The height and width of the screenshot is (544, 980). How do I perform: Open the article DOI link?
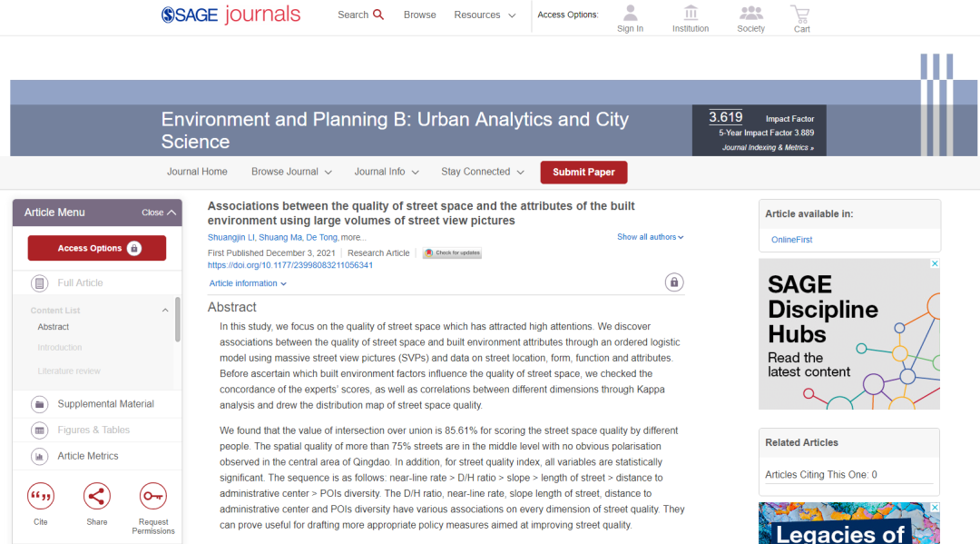point(290,265)
